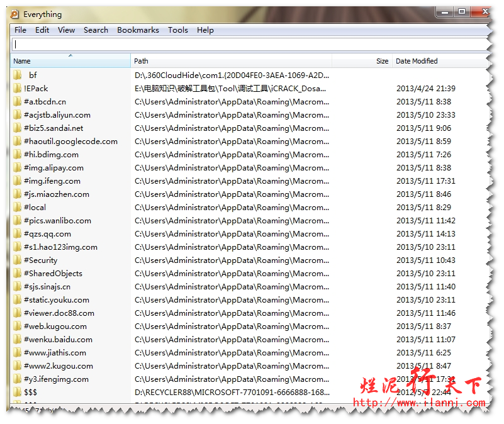
Task: Click the E:\ path of !EPack
Action: pos(230,89)
